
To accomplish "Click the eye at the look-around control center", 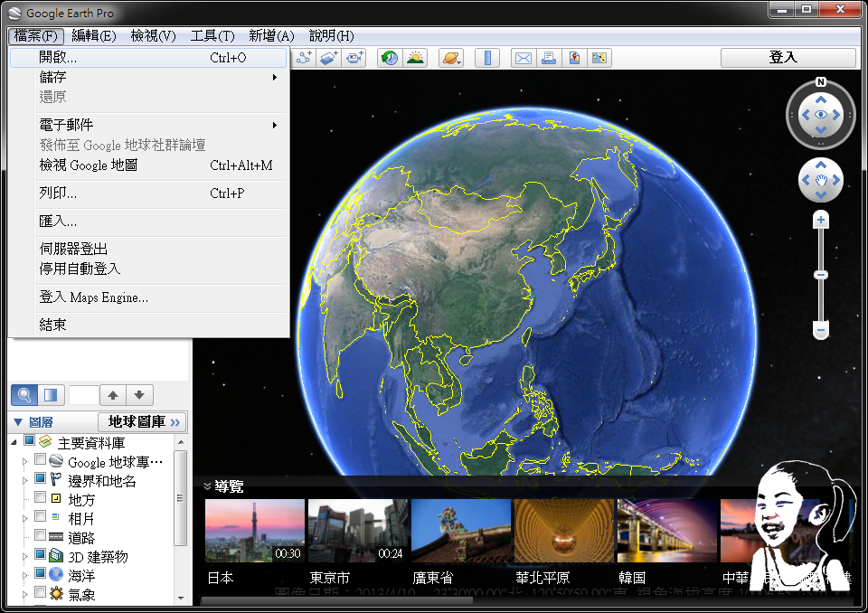I will (x=821, y=115).
